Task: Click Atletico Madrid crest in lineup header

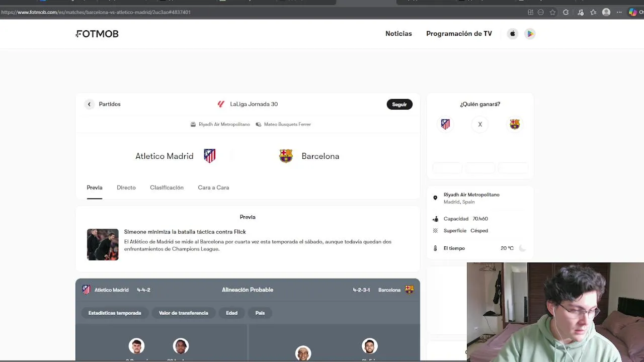Action: pos(86,290)
